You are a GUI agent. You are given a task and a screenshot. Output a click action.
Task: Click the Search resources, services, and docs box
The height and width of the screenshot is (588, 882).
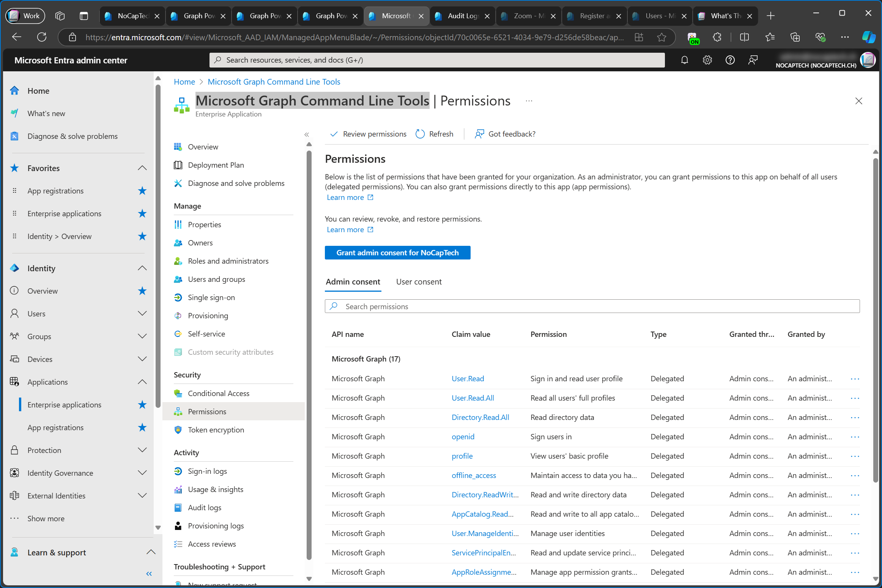[437, 60]
